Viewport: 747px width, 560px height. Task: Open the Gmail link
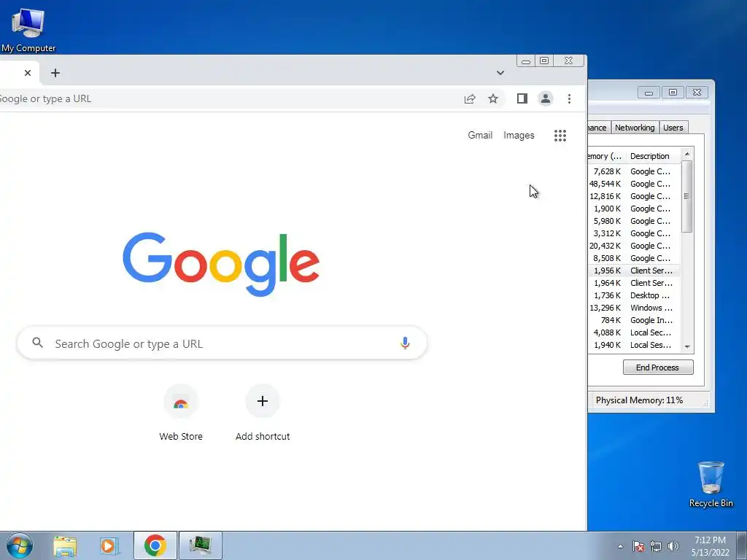(x=480, y=135)
